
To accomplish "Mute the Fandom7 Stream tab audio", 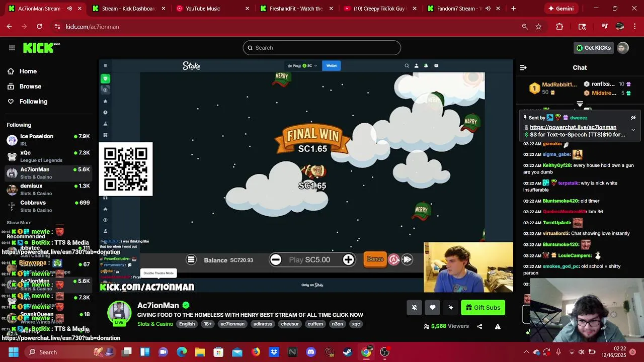I will coord(488,9).
